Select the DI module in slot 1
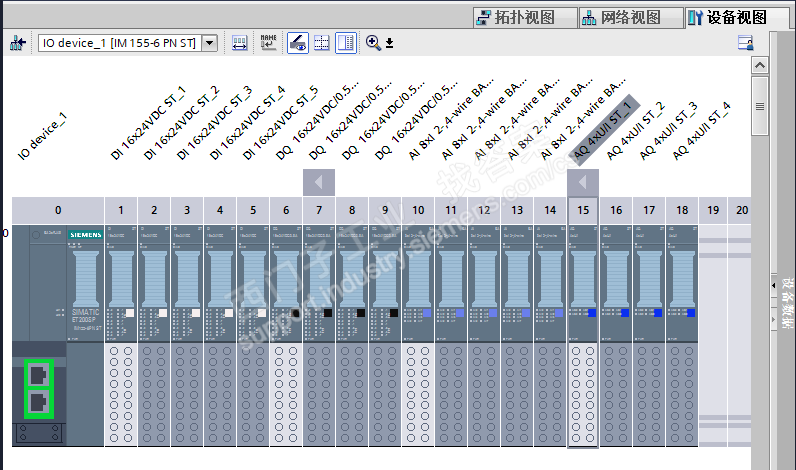 (121, 284)
